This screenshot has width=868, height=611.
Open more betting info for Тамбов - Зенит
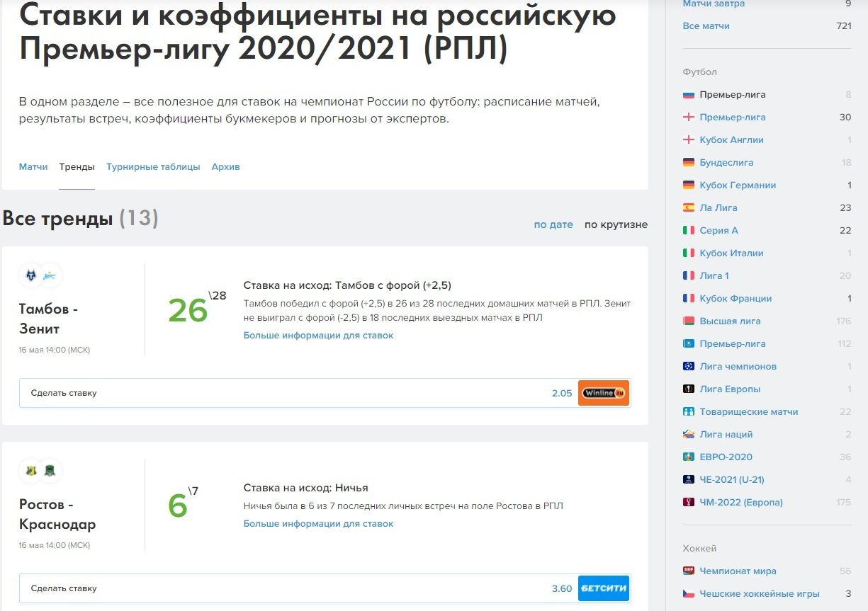point(318,336)
